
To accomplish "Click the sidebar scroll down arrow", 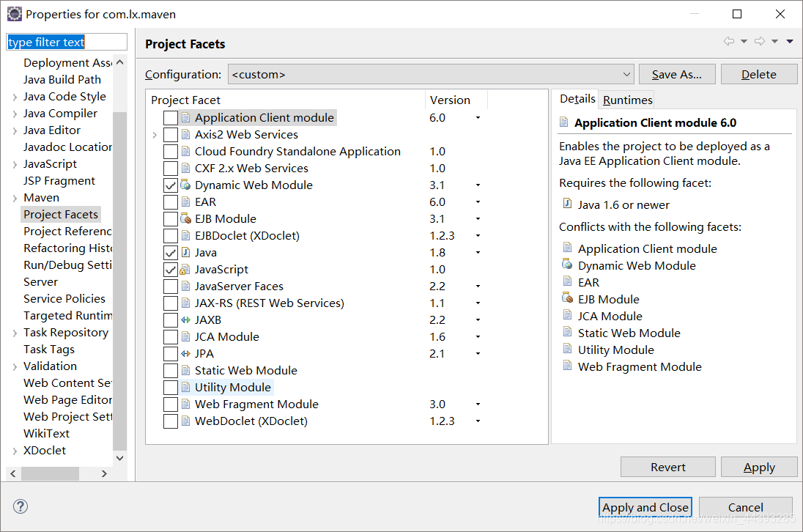I will [120, 458].
